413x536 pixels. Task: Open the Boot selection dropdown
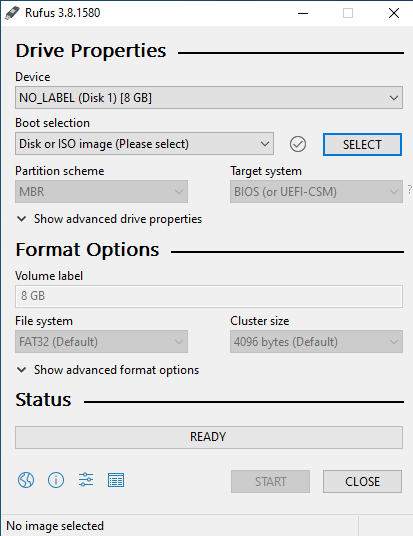[x=144, y=144]
